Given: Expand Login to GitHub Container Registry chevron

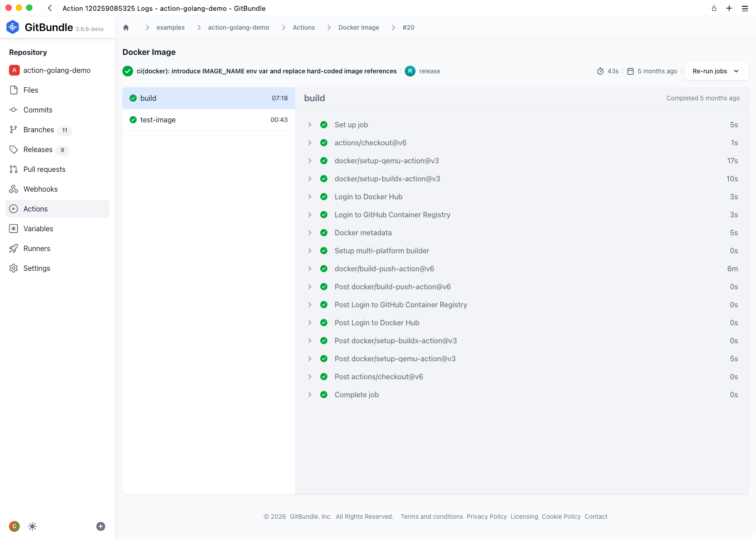Looking at the screenshot, I should 310,215.
